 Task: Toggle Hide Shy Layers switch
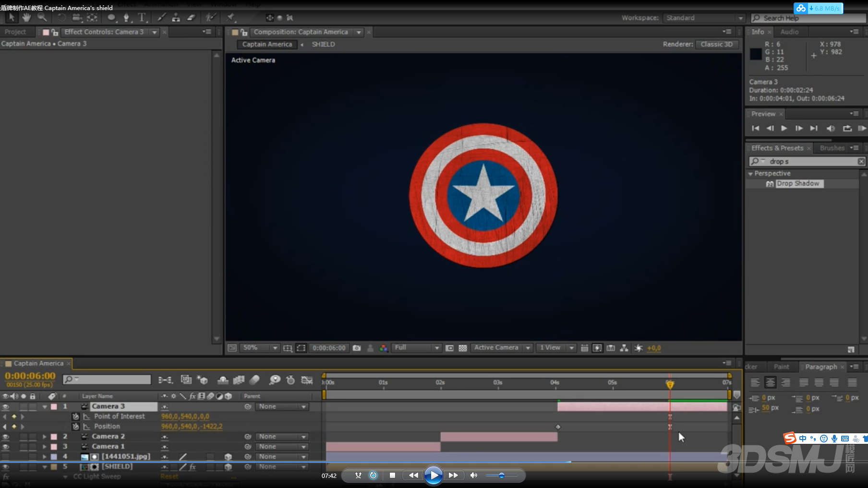tap(223, 380)
